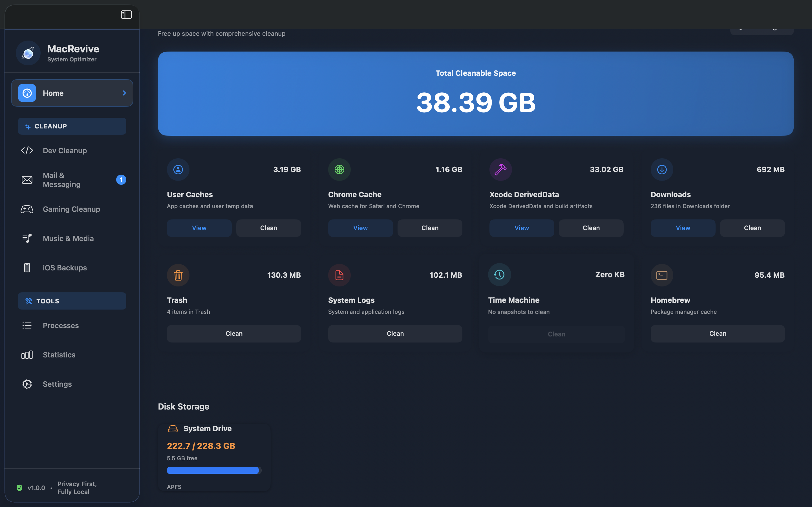Click the Downloads arrow icon
The image size is (812, 507).
pyautogui.click(x=661, y=169)
